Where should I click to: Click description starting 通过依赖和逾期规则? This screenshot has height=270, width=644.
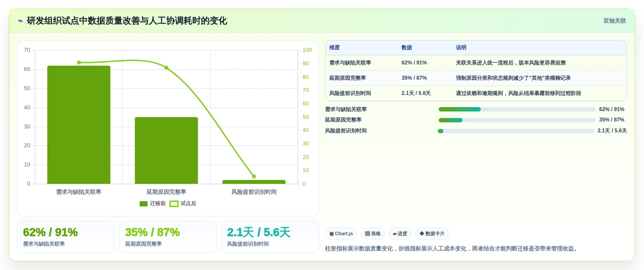(519, 93)
